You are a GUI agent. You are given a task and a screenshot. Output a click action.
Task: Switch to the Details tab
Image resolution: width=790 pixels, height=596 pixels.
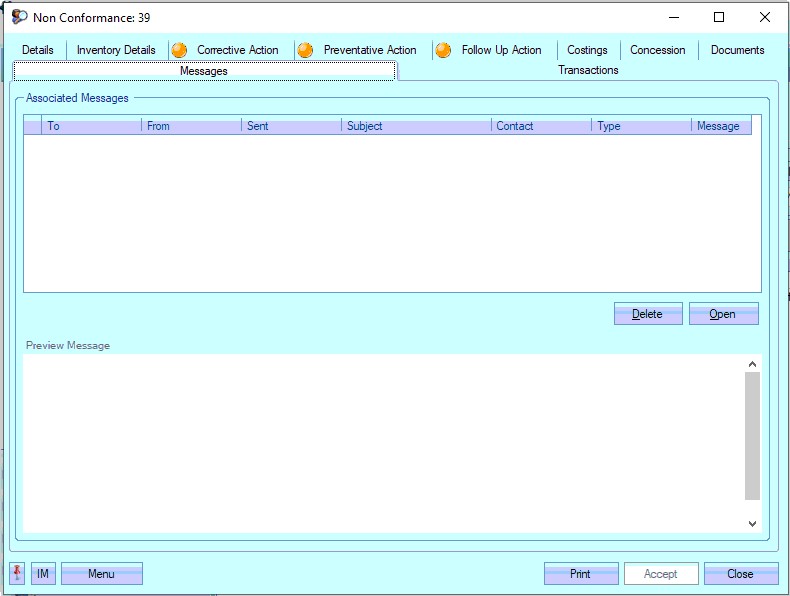(x=38, y=50)
